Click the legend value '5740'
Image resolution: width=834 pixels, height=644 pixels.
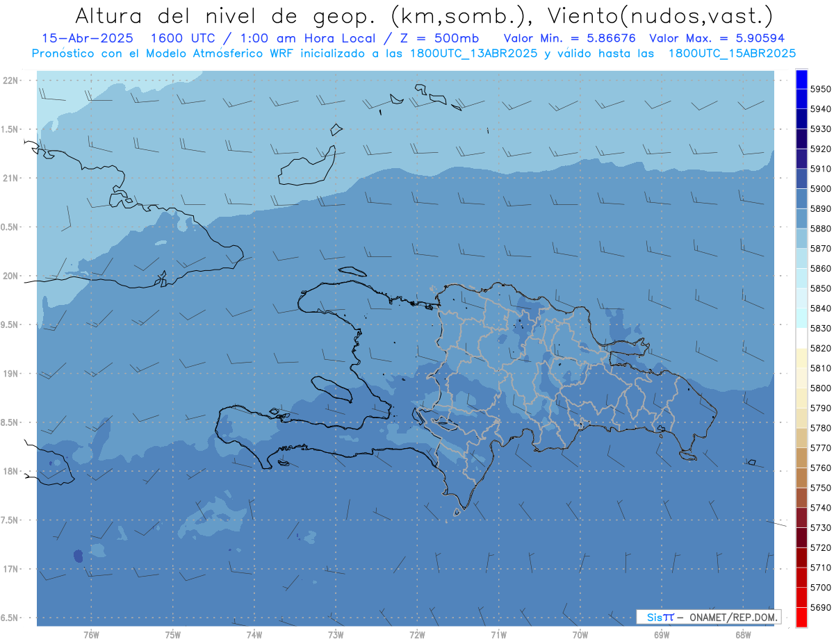(821, 508)
